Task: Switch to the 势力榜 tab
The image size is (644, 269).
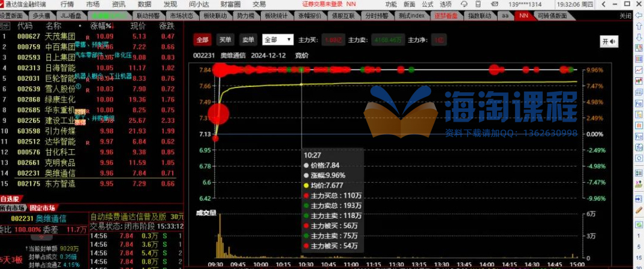Action: 246,16
